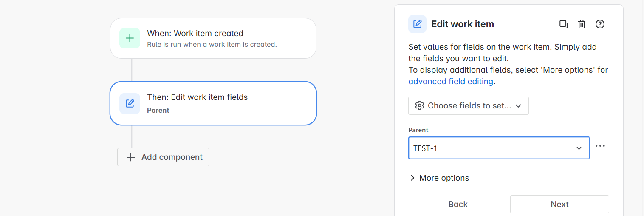Open the Choose fields to set dropdown
644x216 pixels.
point(468,105)
